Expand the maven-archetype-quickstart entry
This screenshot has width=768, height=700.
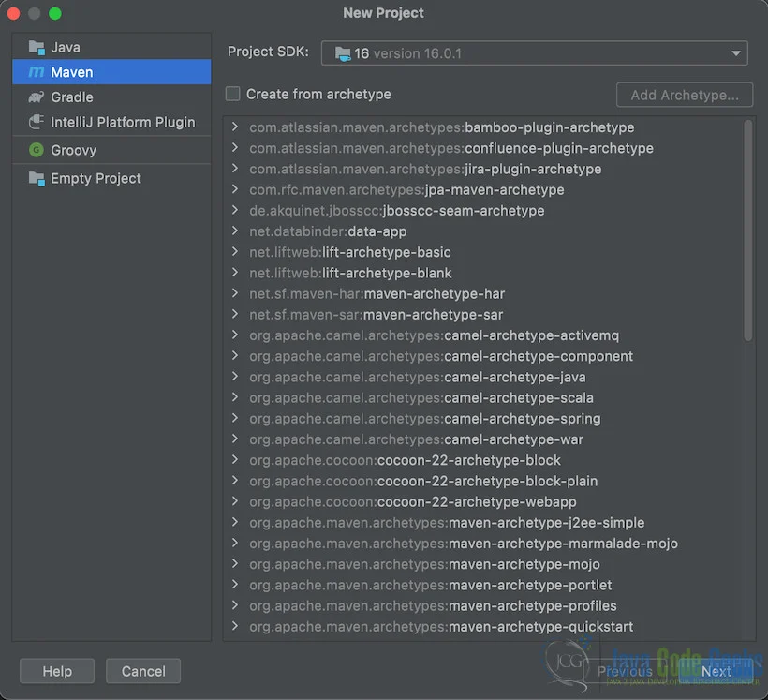click(x=235, y=626)
